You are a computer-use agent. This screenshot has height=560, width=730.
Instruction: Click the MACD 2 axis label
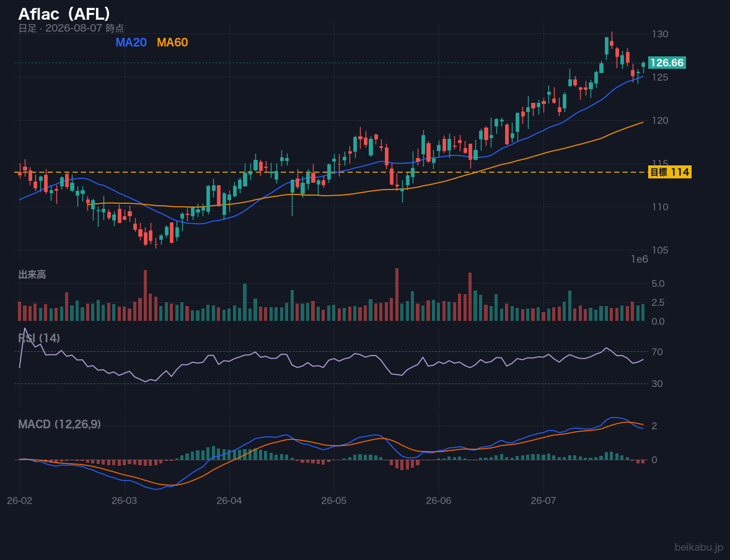[x=654, y=426]
